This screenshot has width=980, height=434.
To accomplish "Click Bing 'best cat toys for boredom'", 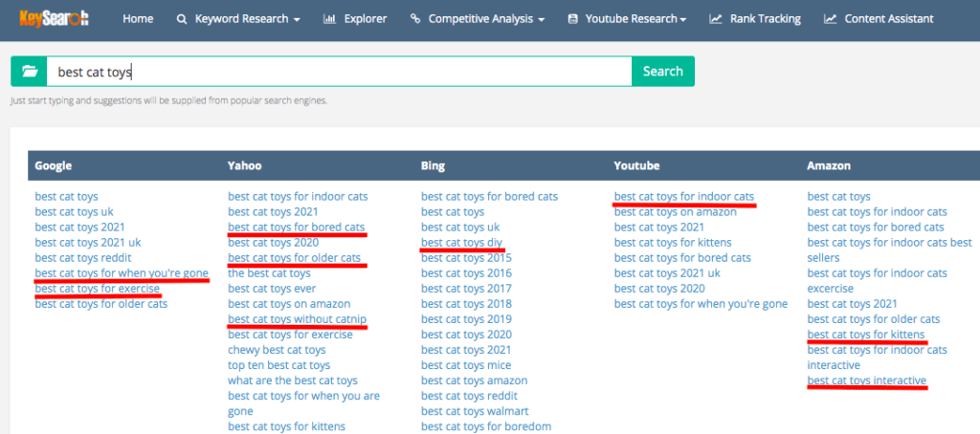I will [486, 426].
